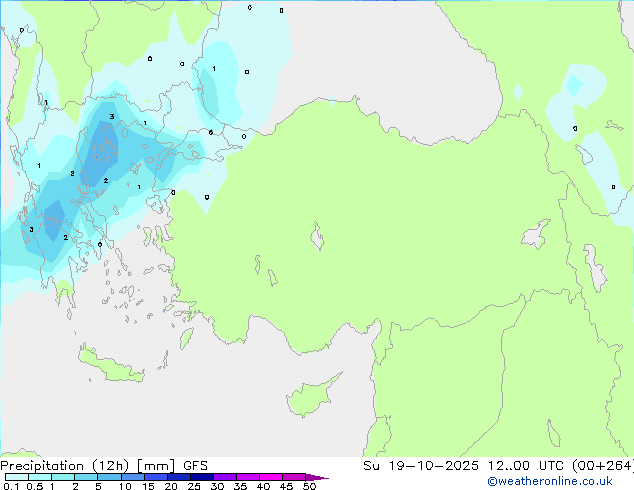Click the '25' legend scale label
The width and height of the screenshot is (634, 490).
point(194,486)
